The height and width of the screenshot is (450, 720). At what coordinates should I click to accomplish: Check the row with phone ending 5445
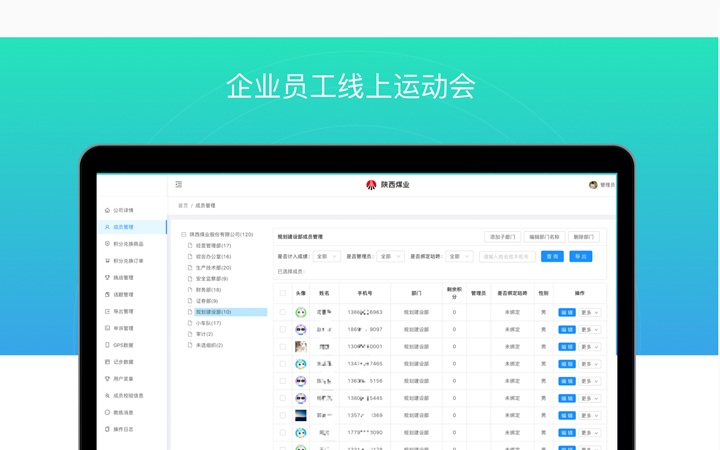coord(283,398)
